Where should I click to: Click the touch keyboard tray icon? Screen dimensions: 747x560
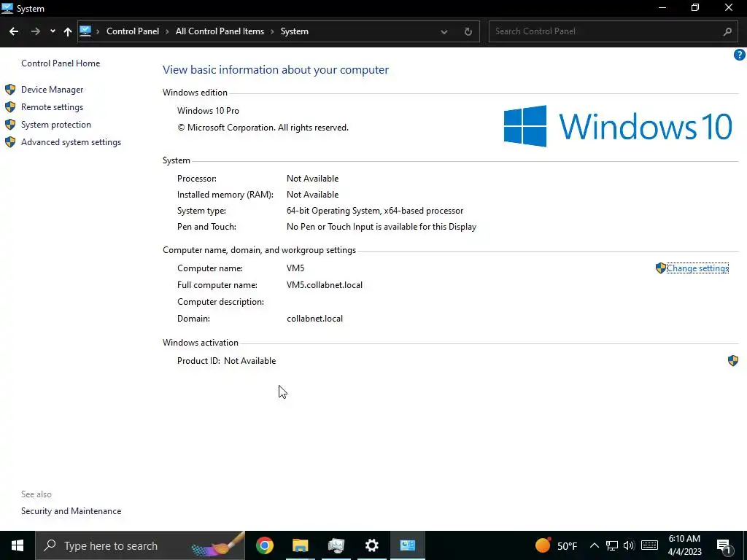click(649, 545)
